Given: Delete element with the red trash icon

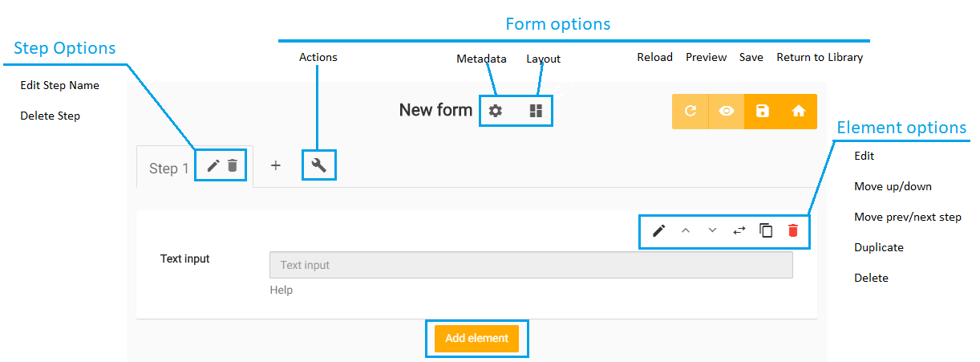Looking at the screenshot, I should [x=793, y=231].
